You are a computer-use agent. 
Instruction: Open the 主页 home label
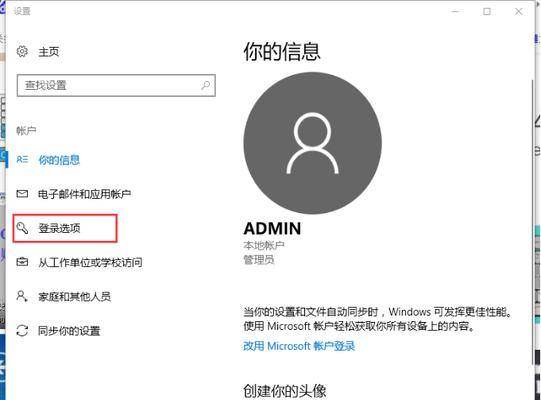tap(49, 52)
